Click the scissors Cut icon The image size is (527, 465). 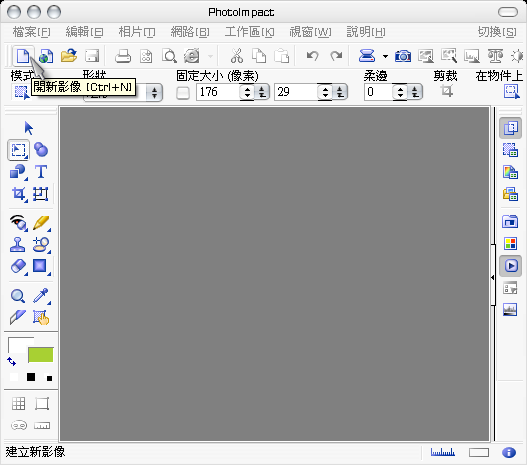(x=237, y=56)
